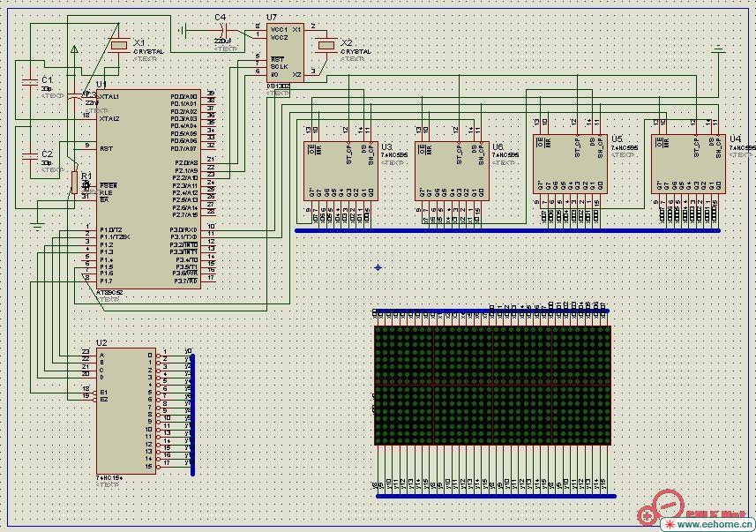The height and width of the screenshot is (532, 756).
Task: Select the U5 74HC595 shift register
Action: pos(571,164)
